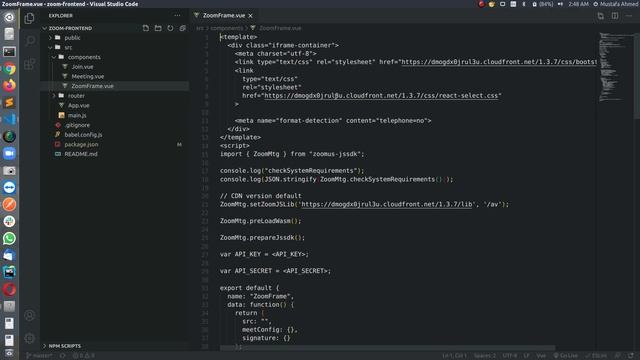Open babel.config.js in the file tree
This screenshot has height=360, width=640.
coord(114,134)
